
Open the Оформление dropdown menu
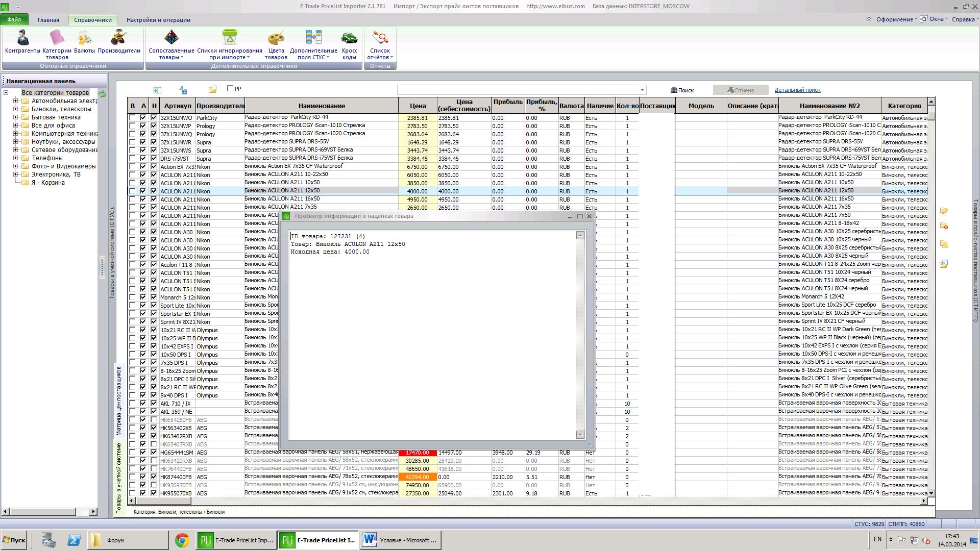coord(896,19)
